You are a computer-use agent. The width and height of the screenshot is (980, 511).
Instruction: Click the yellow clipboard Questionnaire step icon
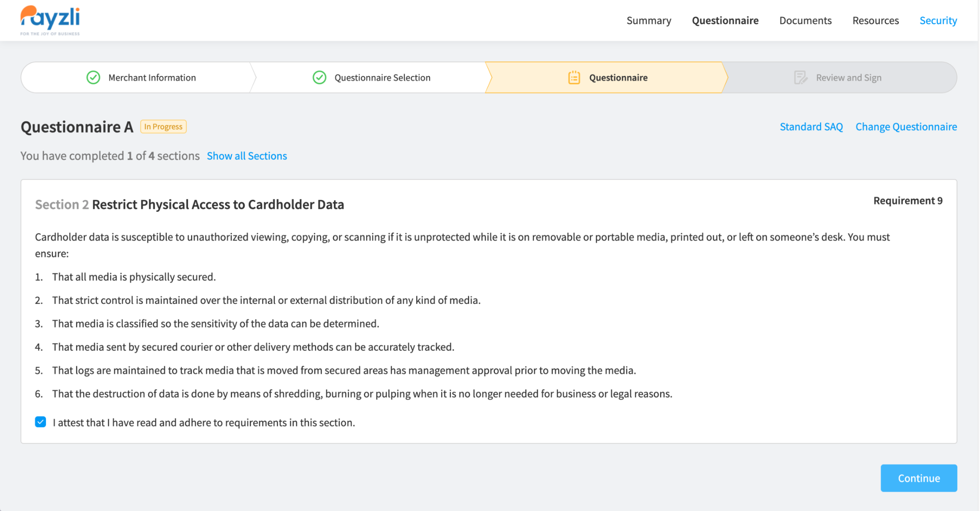pyautogui.click(x=574, y=78)
